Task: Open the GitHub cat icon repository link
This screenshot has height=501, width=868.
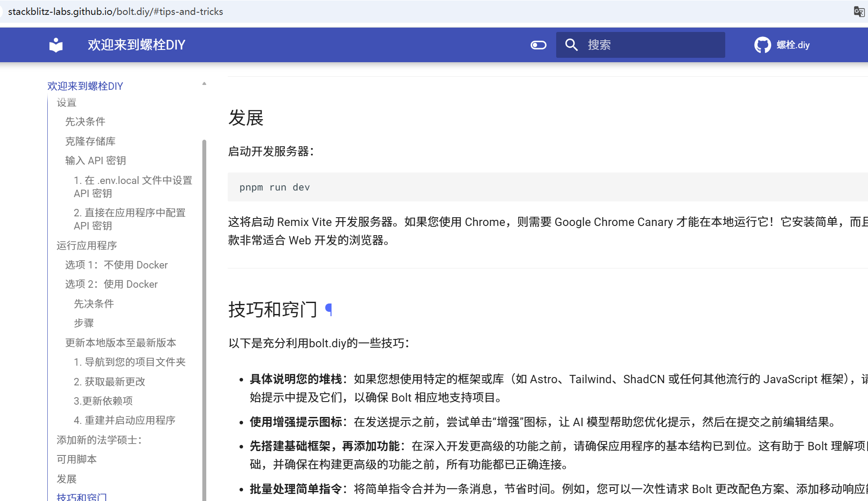Action: tap(762, 45)
